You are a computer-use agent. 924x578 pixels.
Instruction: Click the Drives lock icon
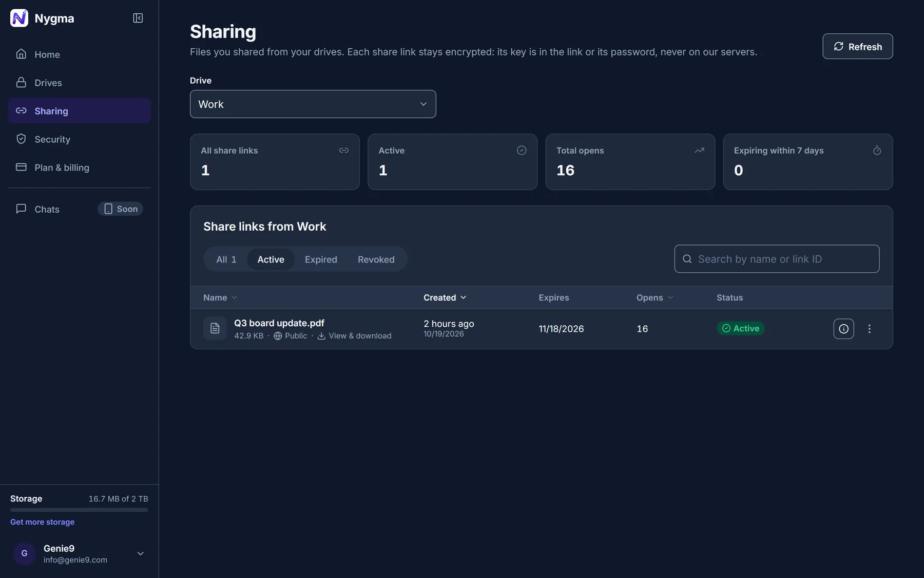coord(21,82)
